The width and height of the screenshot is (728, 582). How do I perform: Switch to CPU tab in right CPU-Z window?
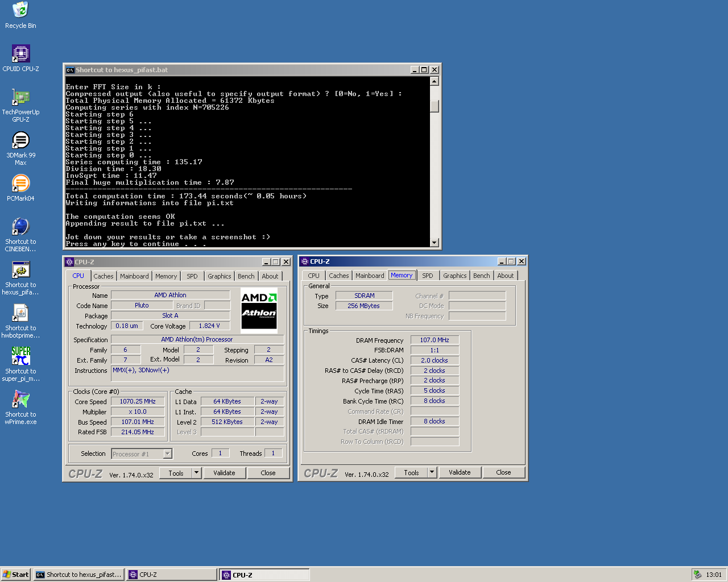click(x=314, y=276)
